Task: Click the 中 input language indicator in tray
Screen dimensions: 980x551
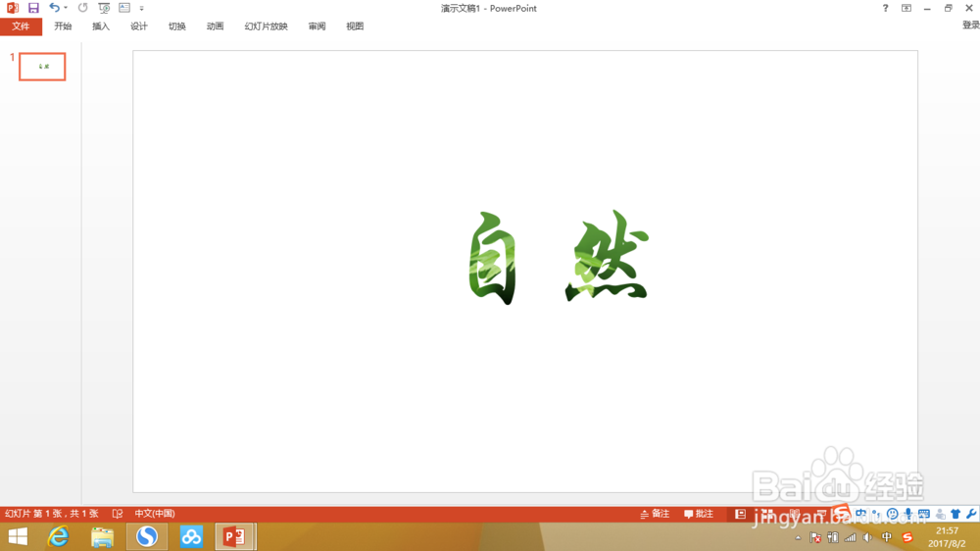Action: (x=886, y=537)
